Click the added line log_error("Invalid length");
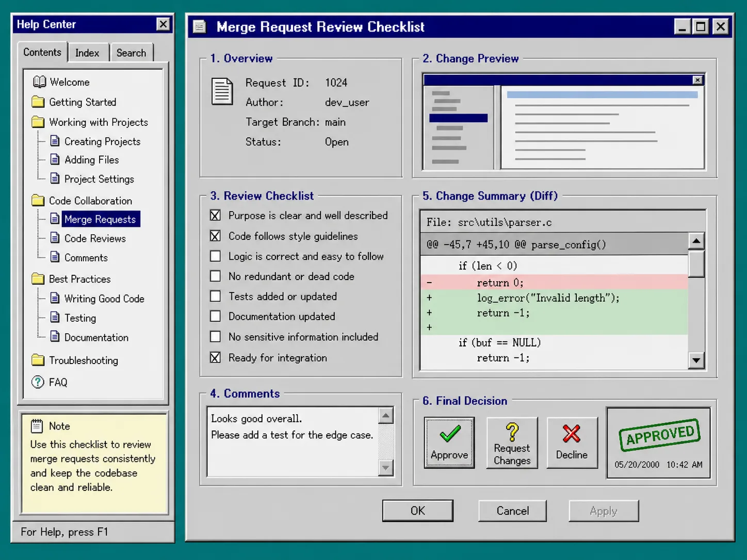 pos(555,298)
